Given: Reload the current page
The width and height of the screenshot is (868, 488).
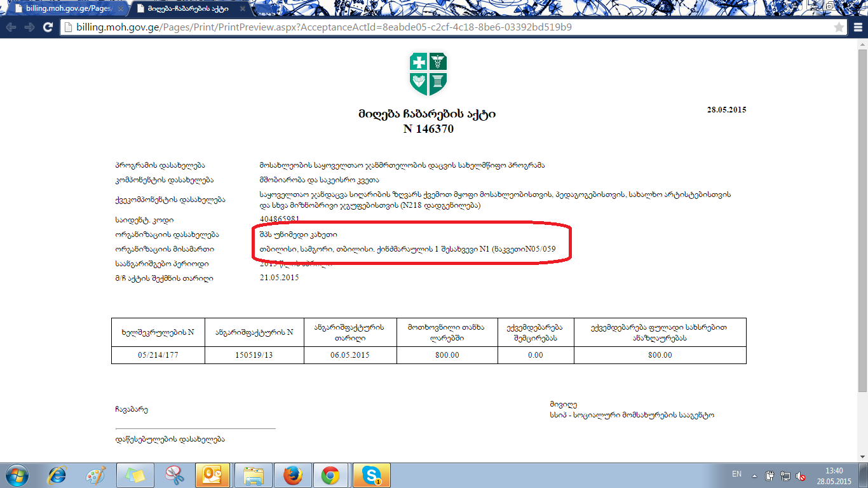Looking at the screenshot, I should click(x=48, y=27).
